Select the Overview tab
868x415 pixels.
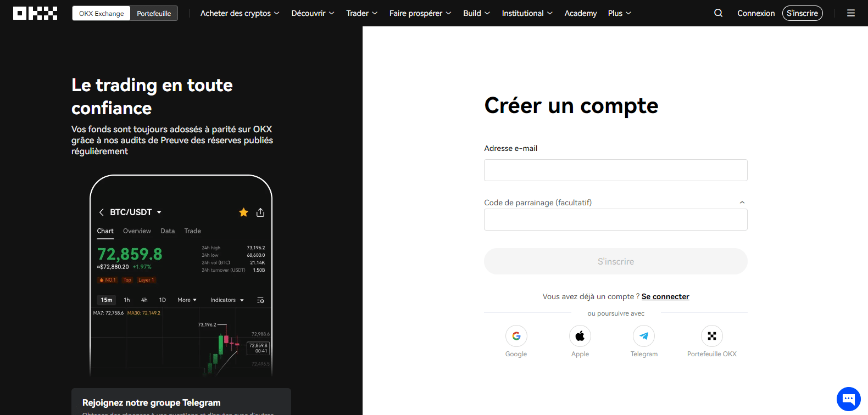pos(137,231)
